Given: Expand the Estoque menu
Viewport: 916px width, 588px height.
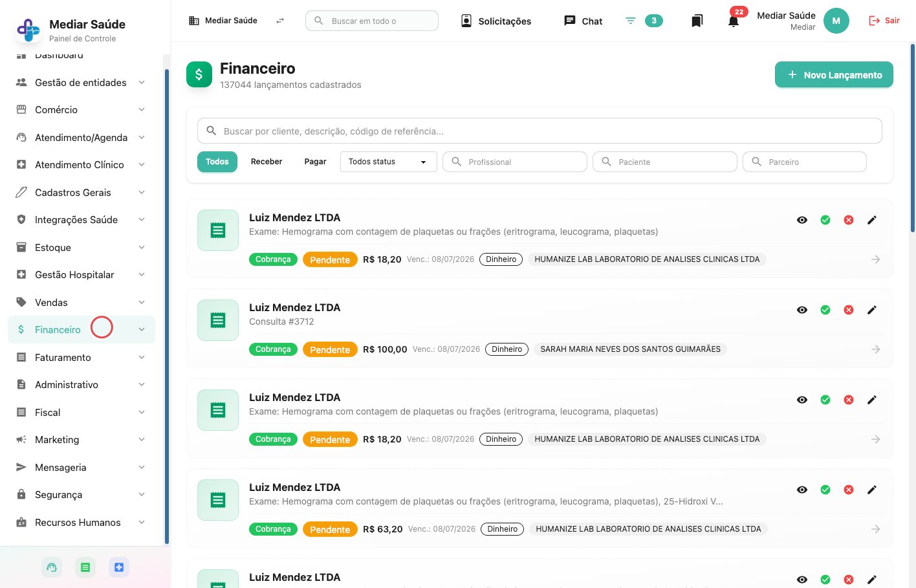Looking at the screenshot, I should (81, 248).
